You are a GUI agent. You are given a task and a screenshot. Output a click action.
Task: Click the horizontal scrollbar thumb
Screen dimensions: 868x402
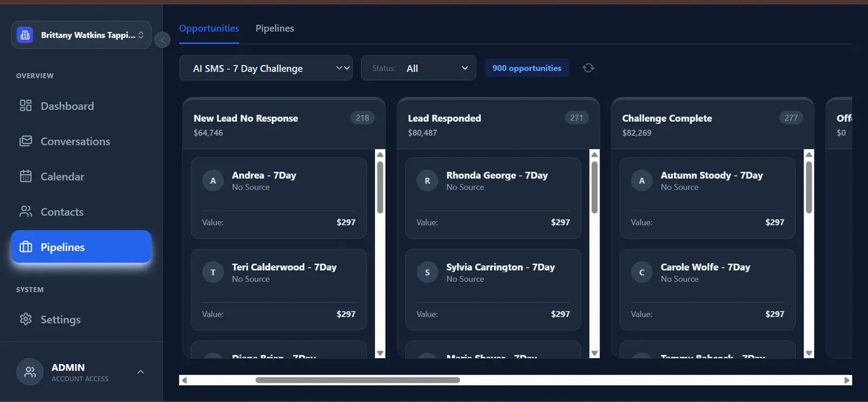click(x=358, y=380)
